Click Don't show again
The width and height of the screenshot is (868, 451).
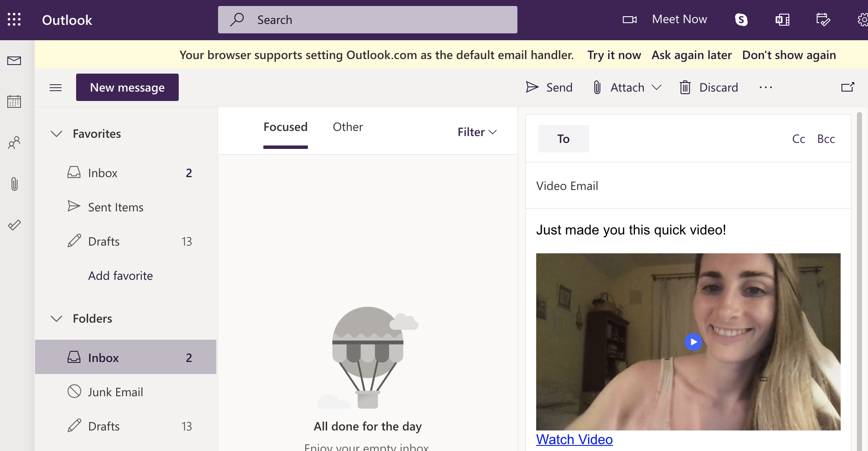(789, 55)
